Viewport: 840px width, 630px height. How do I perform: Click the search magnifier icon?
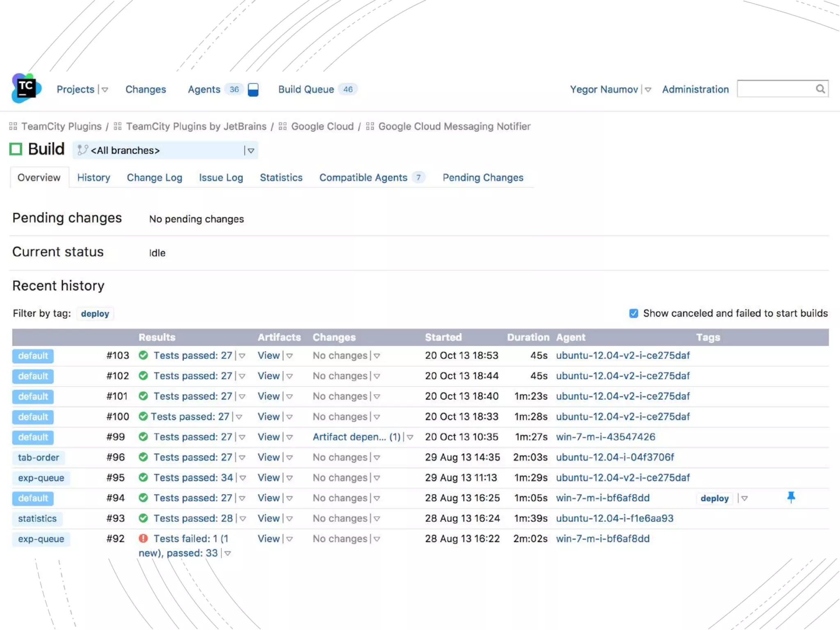820,89
